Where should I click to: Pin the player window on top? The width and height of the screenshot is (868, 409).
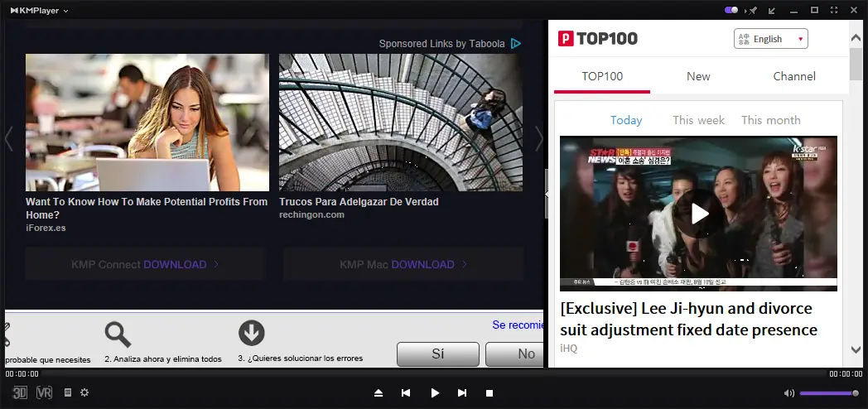click(x=752, y=11)
